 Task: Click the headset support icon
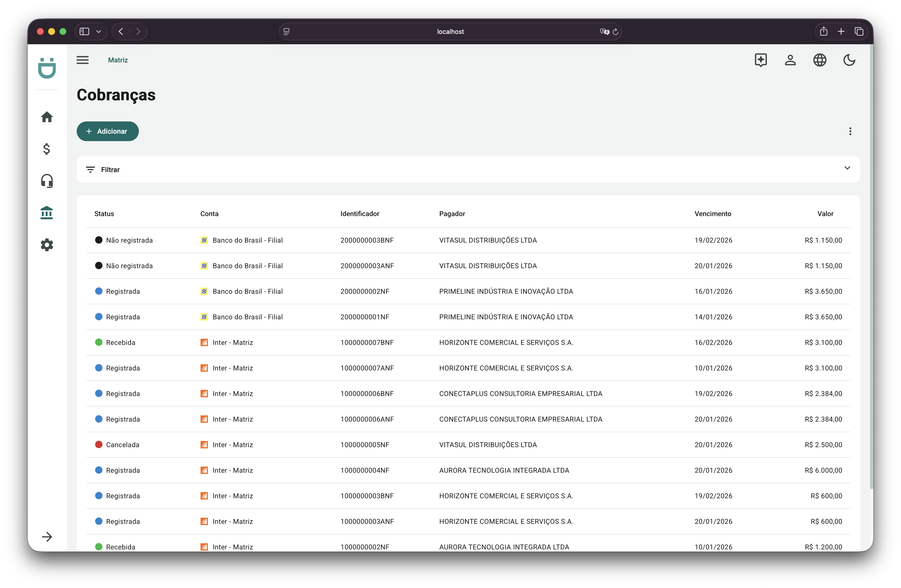[46, 181]
